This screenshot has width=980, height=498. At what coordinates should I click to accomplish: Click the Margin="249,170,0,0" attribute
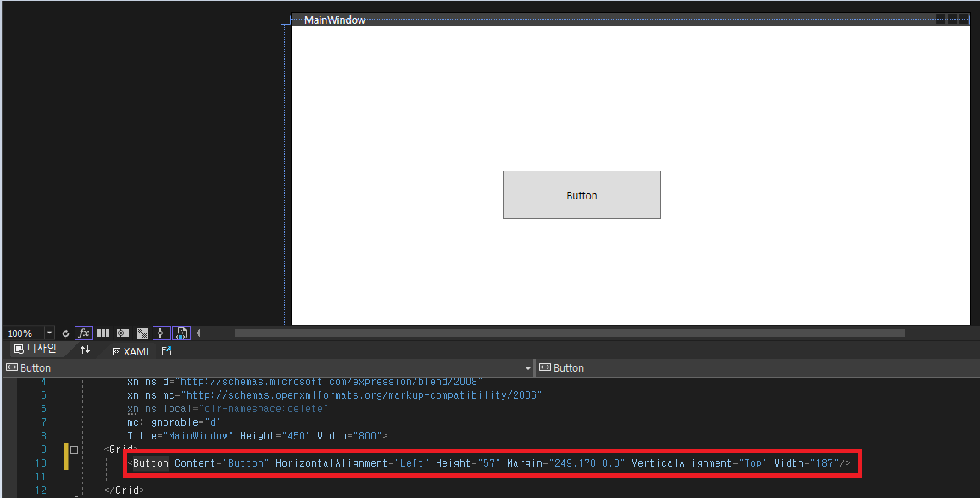click(565, 463)
